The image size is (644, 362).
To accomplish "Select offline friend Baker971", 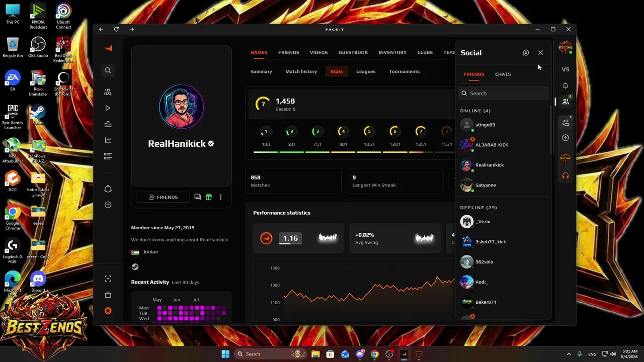I will (x=504, y=302).
